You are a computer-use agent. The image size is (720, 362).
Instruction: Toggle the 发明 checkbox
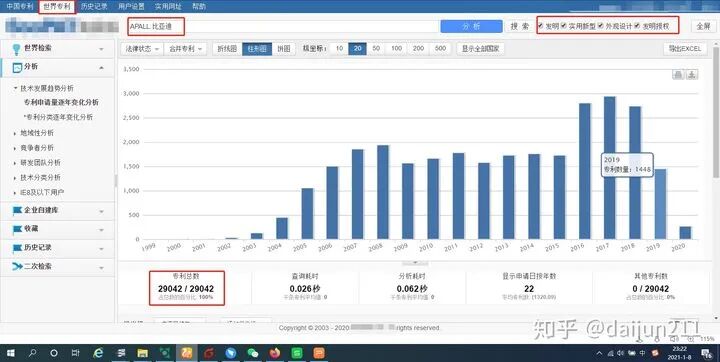pyautogui.click(x=540, y=26)
